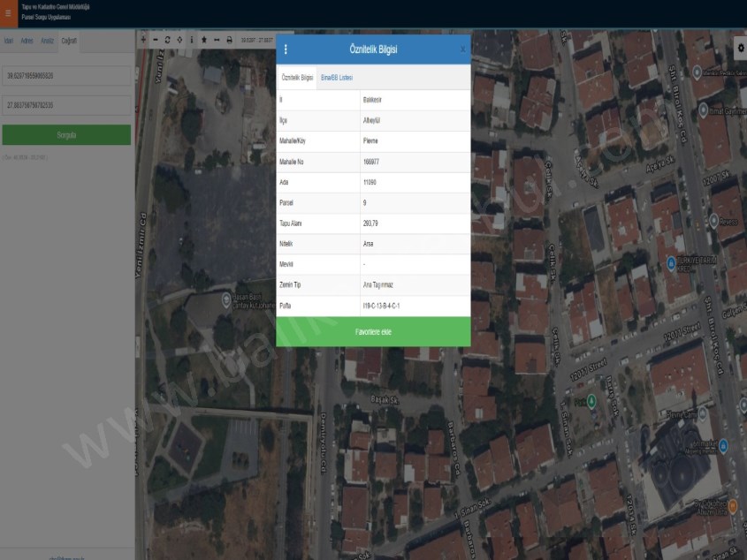The image size is (747, 560).
Task: Open the İdari tab
Action: 9,41
